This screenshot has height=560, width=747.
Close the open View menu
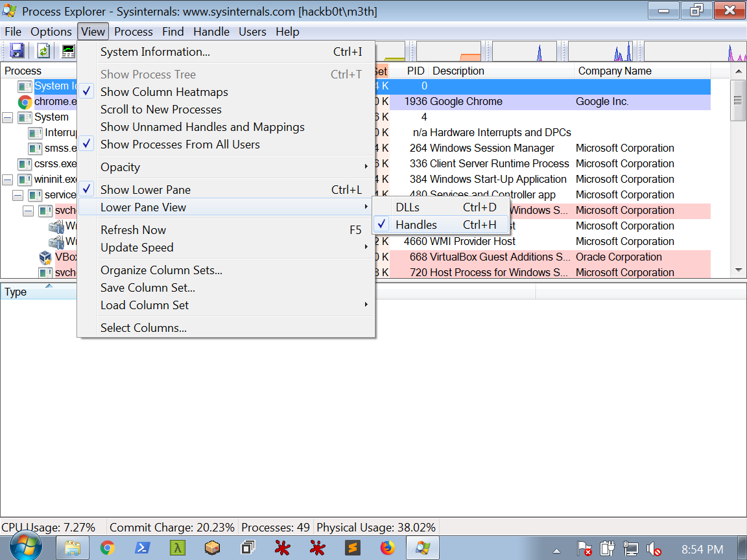point(93,32)
